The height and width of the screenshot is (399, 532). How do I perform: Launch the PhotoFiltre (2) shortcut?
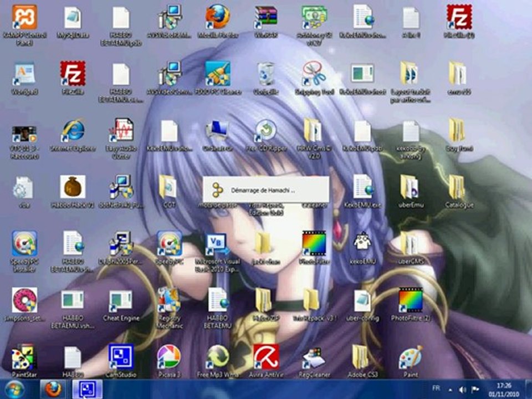pyautogui.click(x=410, y=300)
